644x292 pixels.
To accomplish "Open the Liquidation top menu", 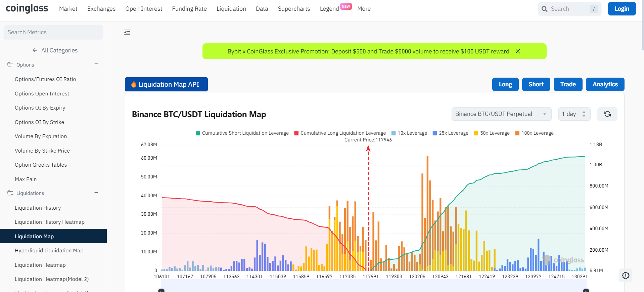I will pyautogui.click(x=231, y=9).
